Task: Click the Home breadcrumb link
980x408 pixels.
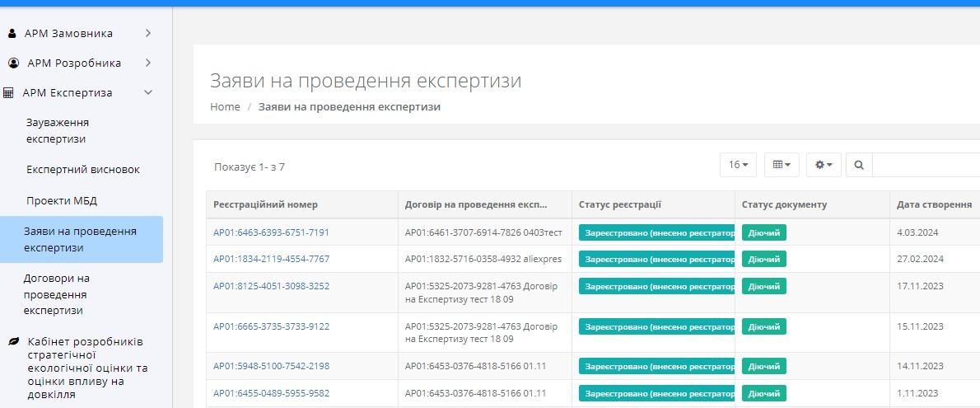Action: (x=225, y=107)
